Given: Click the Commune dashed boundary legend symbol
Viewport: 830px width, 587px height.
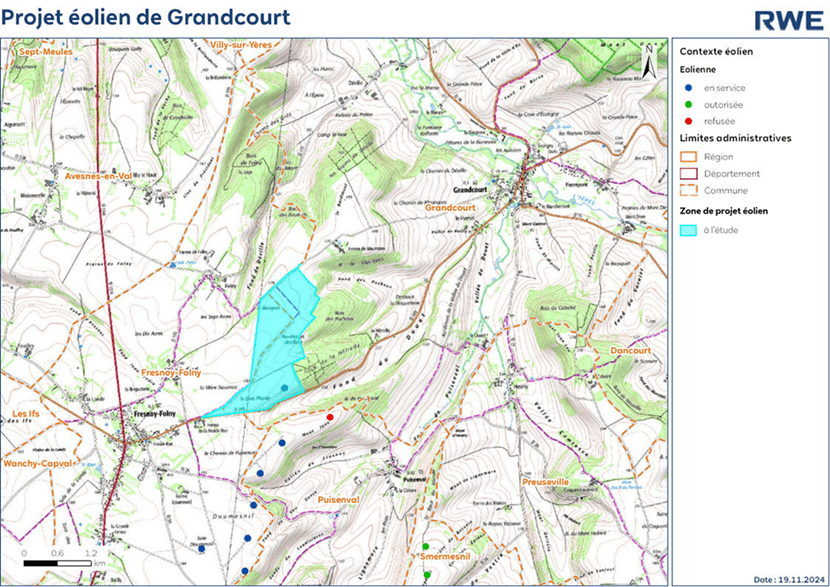Looking at the screenshot, I should point(688,190).
